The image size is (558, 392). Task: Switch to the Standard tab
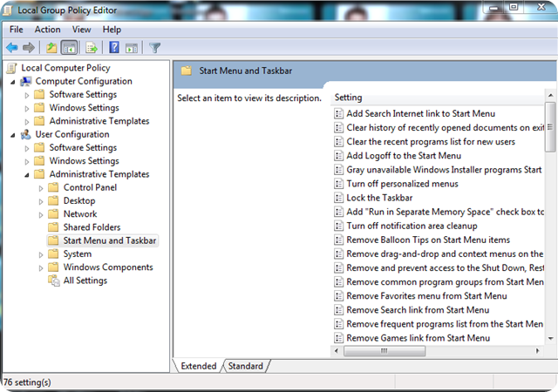pos(246,366)
